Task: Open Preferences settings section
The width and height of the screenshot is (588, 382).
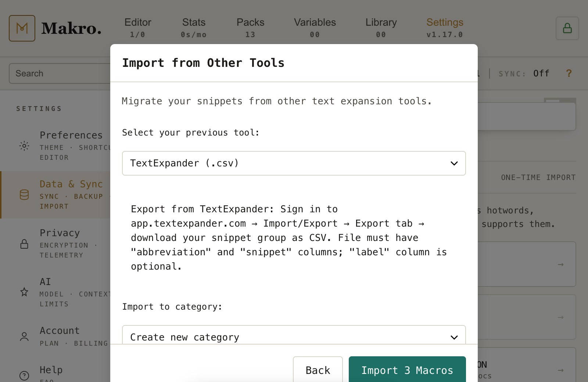Action: coord(55,146)
